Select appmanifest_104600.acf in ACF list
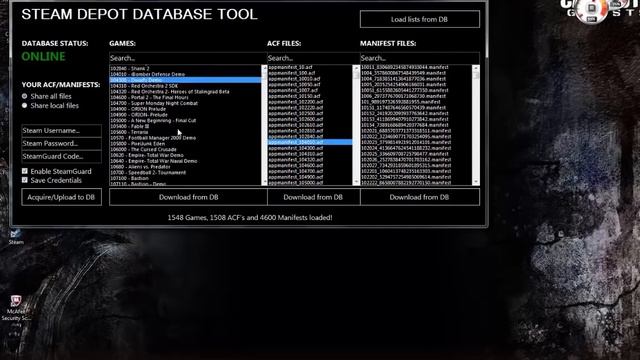This screenshot has width=640, height=360. tap(310, 165)
